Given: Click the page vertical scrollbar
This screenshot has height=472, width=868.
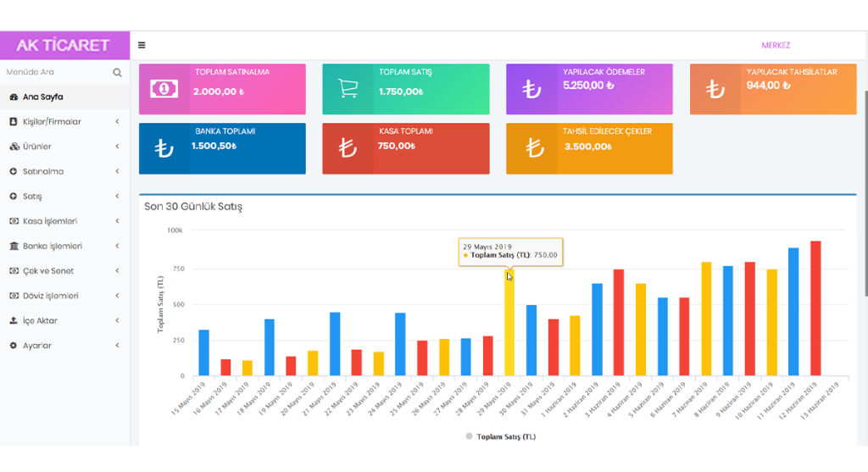Looking at the screenshot, I should [x=864, y=195].
